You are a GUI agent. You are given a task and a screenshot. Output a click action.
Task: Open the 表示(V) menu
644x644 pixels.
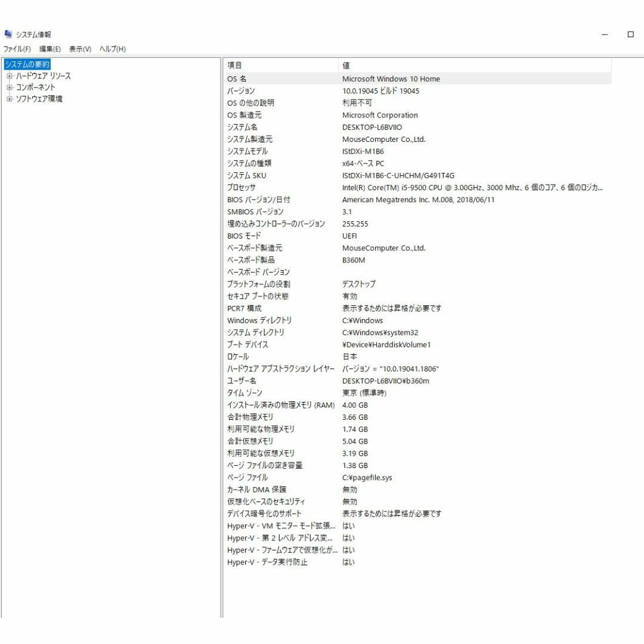click(80, 49)
